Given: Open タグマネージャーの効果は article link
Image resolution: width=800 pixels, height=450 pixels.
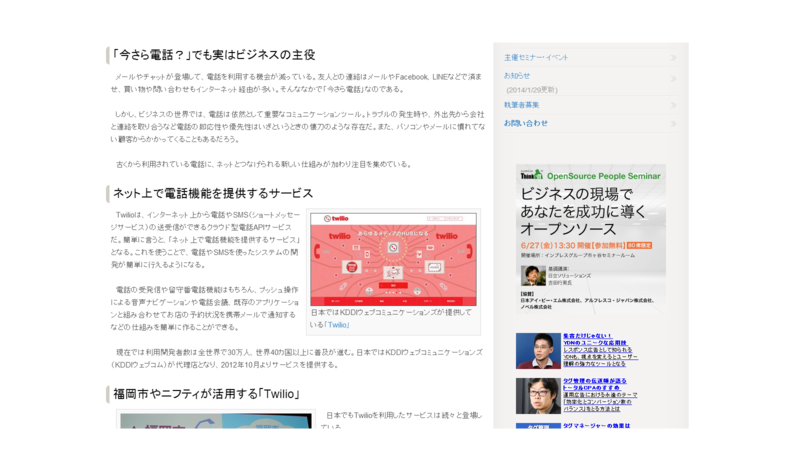Looking at the screenshot, I should point(596,426).
